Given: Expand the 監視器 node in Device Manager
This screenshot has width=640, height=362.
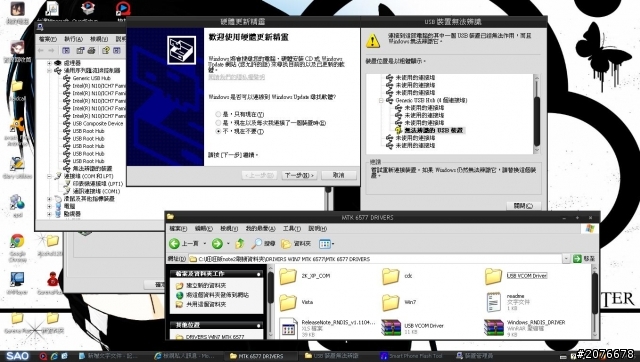Looking at the screenshot, I should tap(49, 214).
